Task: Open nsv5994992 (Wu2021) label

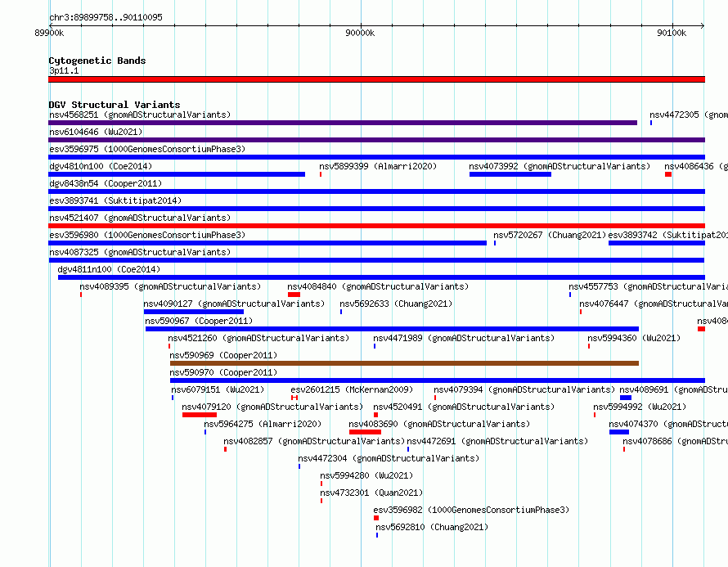Action: 640,407
